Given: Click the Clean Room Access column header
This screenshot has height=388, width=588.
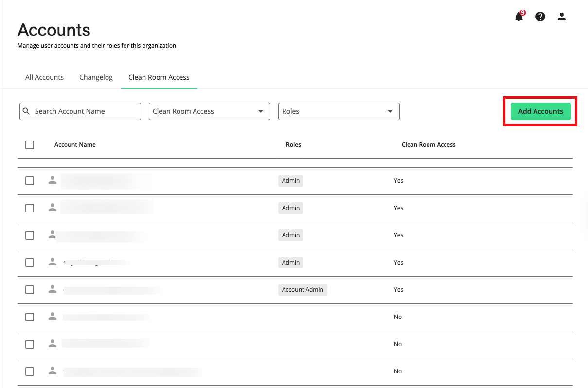Looking at the screenshot, I should tap(428, 145).
